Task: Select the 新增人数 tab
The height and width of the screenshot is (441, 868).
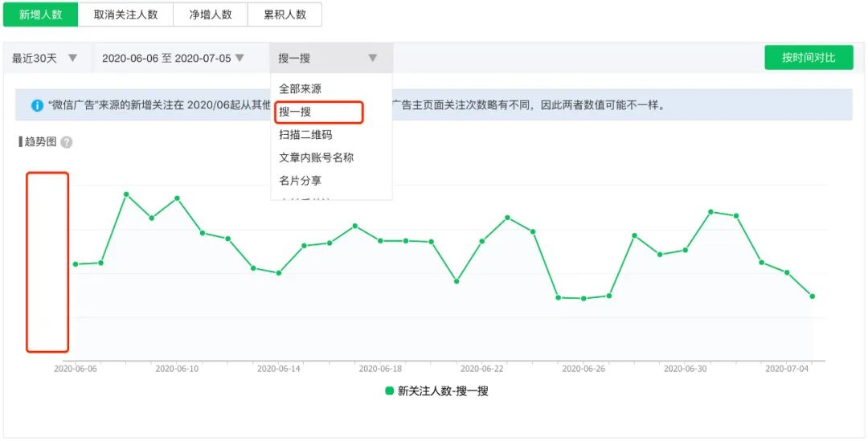Action: (x=40, y=14)
